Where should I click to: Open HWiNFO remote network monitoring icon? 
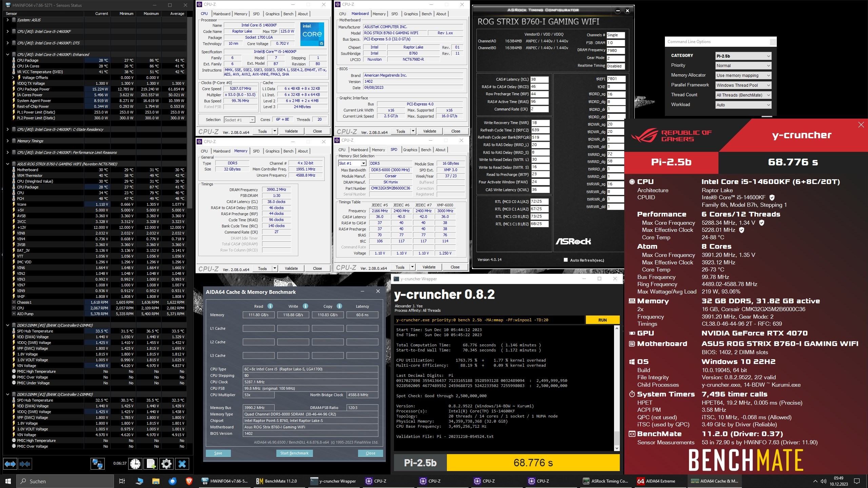coord(97,464)
